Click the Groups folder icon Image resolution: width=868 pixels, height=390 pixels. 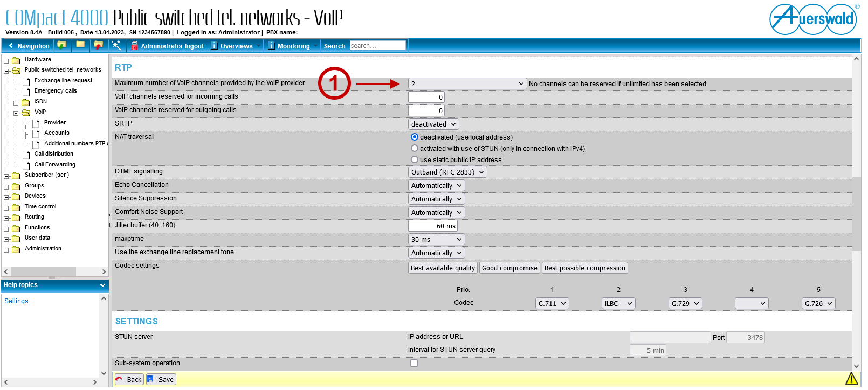click(x=16, y=186)
